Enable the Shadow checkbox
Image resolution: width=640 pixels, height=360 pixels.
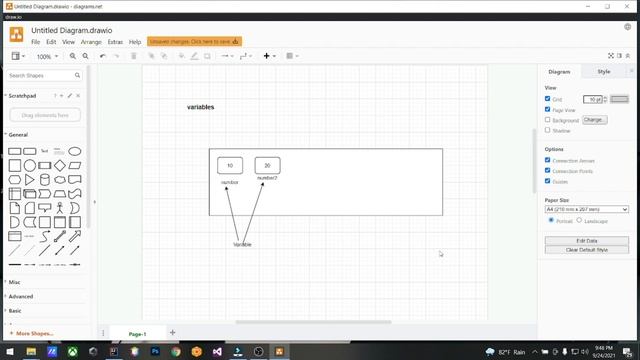pyautogui.click(x=547, y=130)
